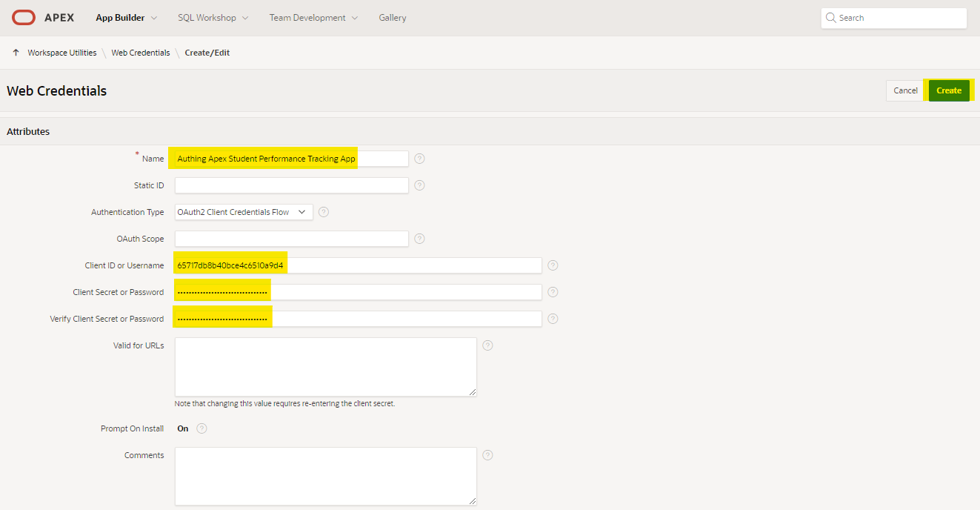Screen dimensions: 980x510
Task: Show help for OAuth Scope field
Action: (419, 239)
